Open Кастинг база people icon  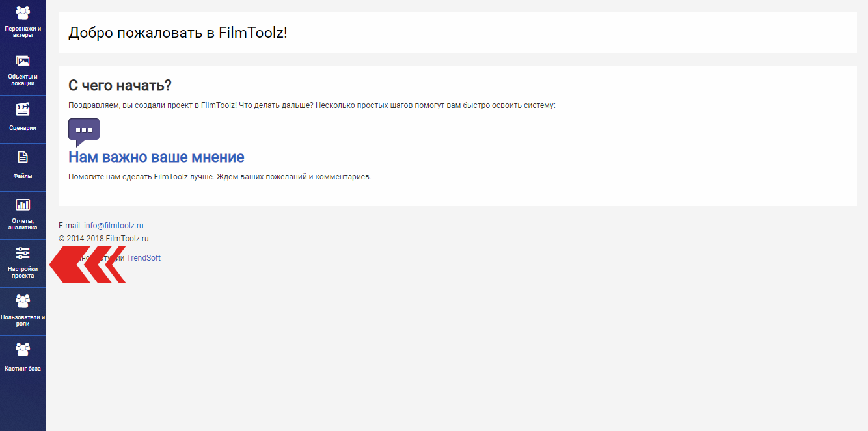23,349
